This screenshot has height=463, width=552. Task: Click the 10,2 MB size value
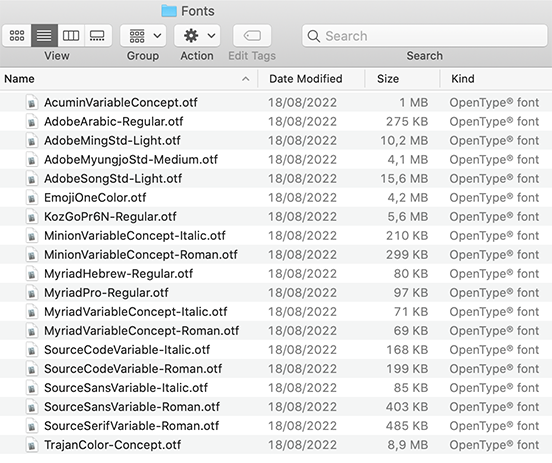(x=404, y=140)
